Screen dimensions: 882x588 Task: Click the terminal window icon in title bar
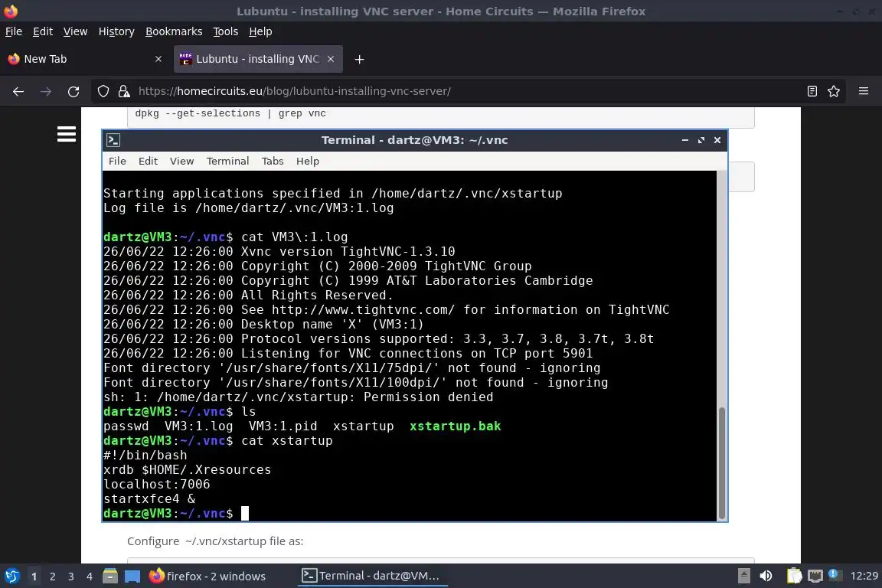click(x=113, y=140)
